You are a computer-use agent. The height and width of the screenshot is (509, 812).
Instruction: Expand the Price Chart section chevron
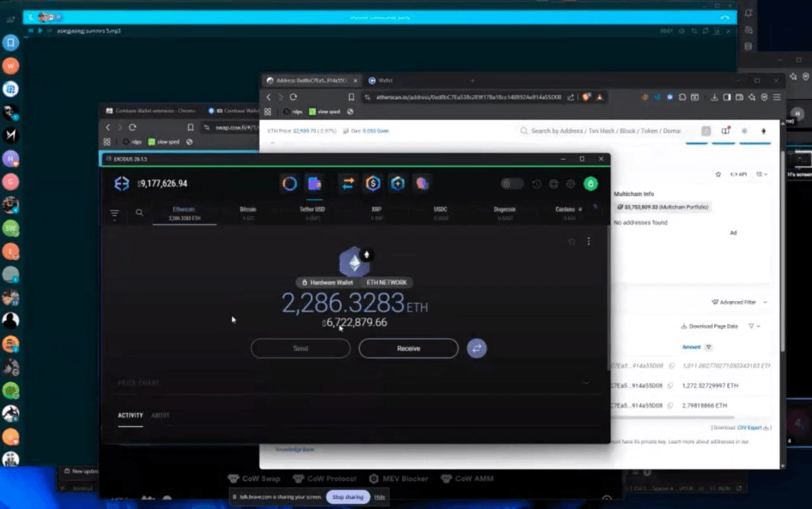[x=586, y=383]
